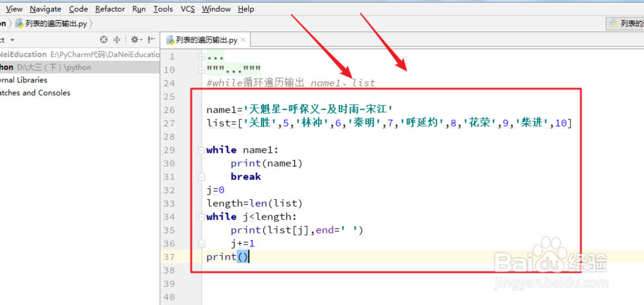Select the 列表的遍历输出.py editor tab
Screen dimensions: 644x305
pos(205,40)
